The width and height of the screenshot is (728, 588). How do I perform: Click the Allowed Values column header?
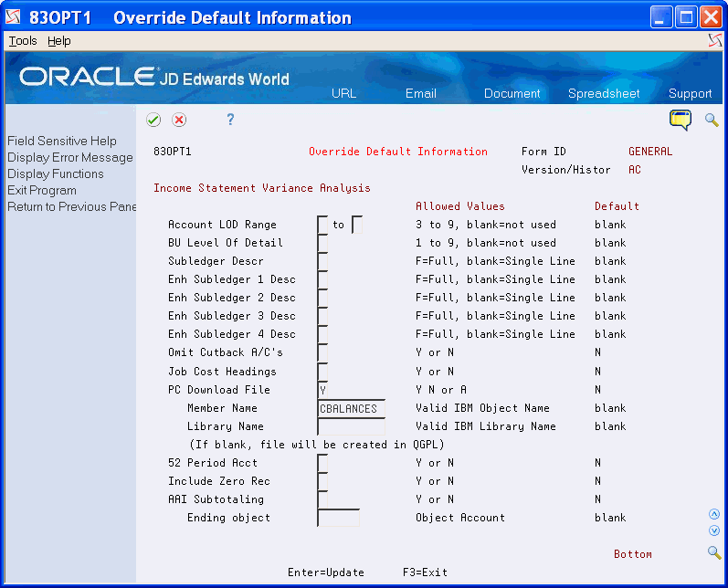459,206
